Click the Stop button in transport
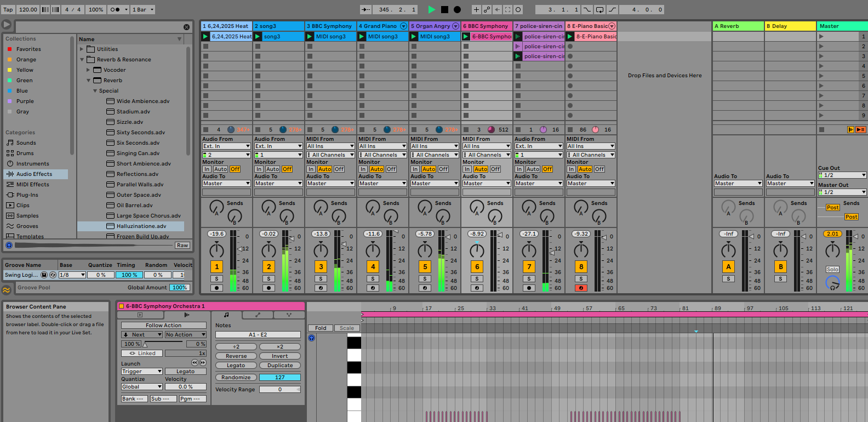The width and height of the screenshot is (868, 422). click(444, 9)
